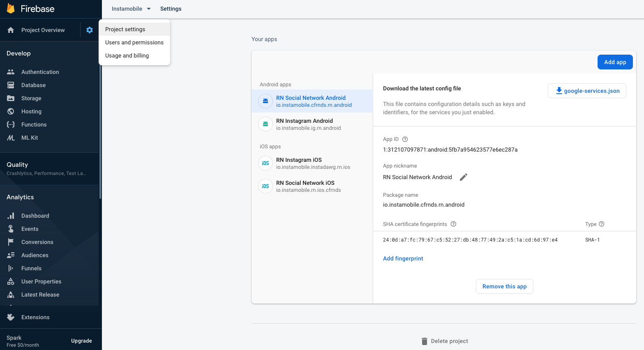
Task: Download the google-services.json config file
Action: 587,91
